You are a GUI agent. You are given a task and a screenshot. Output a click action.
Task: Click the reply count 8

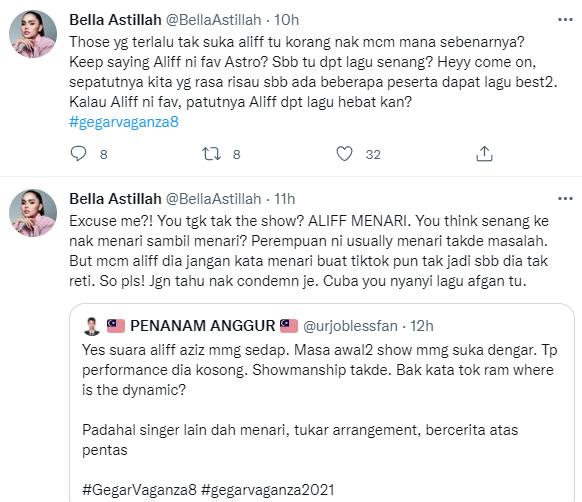click(104, 154)
